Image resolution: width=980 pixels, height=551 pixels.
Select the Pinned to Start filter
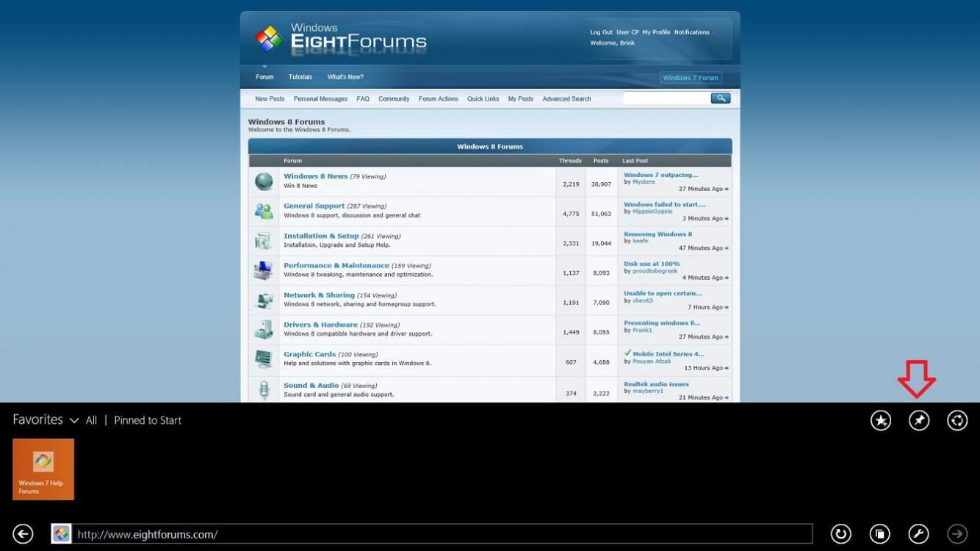148,420
